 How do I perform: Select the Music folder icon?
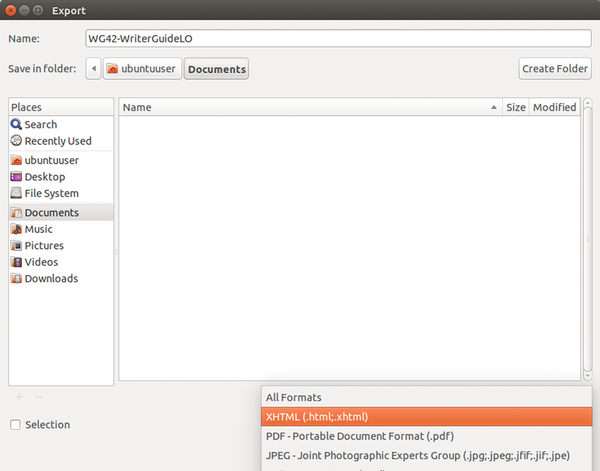tap(16, 229)
